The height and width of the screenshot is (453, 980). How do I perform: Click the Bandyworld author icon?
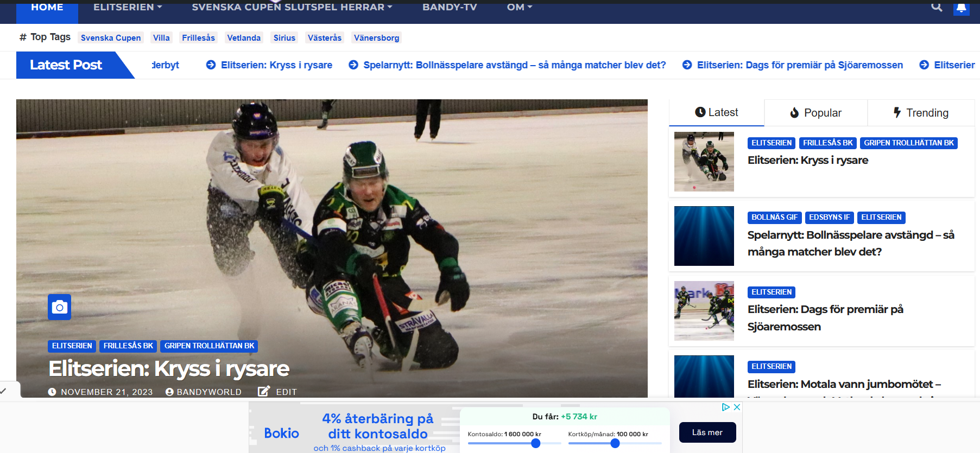(x=169, y=392)
